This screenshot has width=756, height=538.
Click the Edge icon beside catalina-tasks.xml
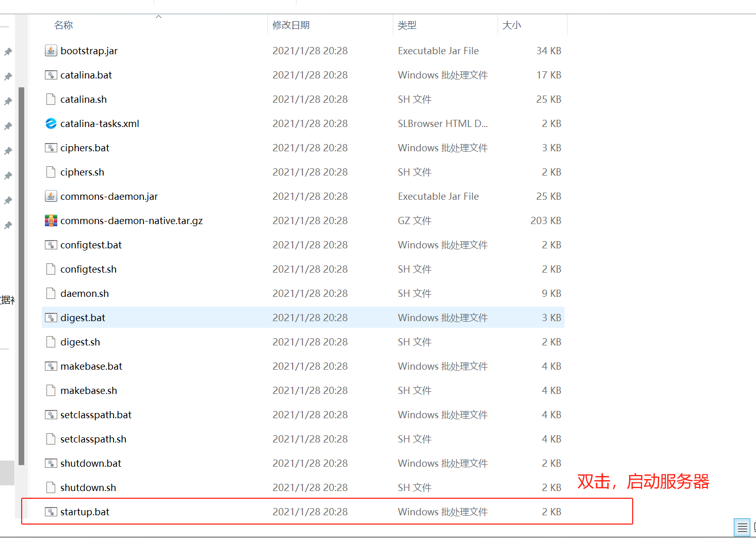click(50, 123)
